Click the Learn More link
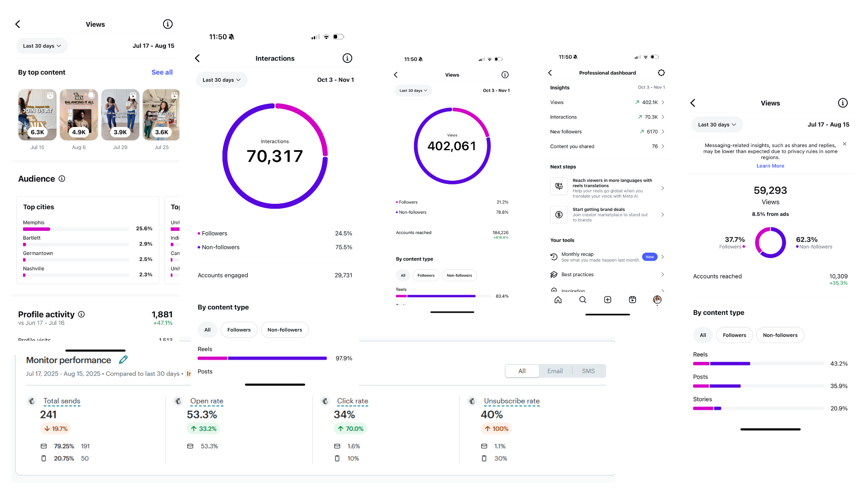The image size is (868, 488). [770, 166]
